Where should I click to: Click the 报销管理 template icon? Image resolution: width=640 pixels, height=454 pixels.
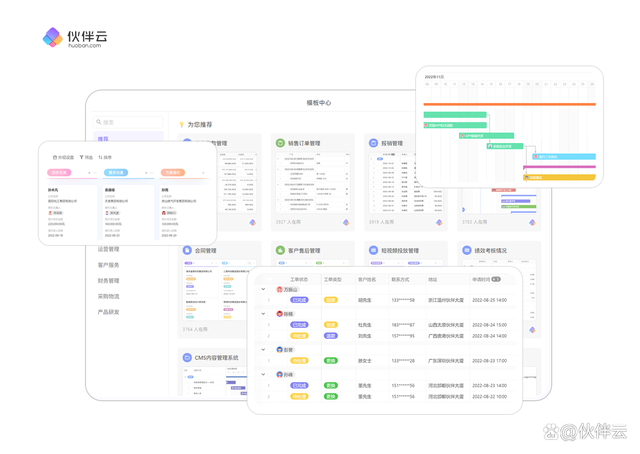point(373,144)
